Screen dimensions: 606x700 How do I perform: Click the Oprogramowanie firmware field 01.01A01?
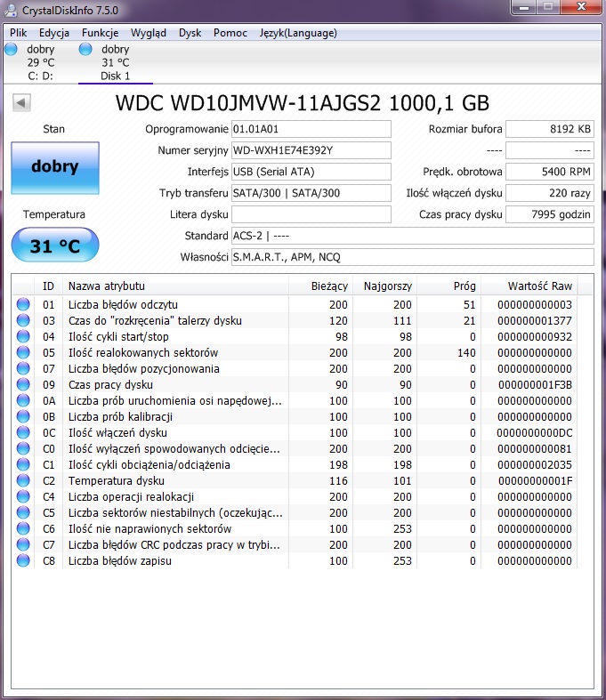pos(311,129)
